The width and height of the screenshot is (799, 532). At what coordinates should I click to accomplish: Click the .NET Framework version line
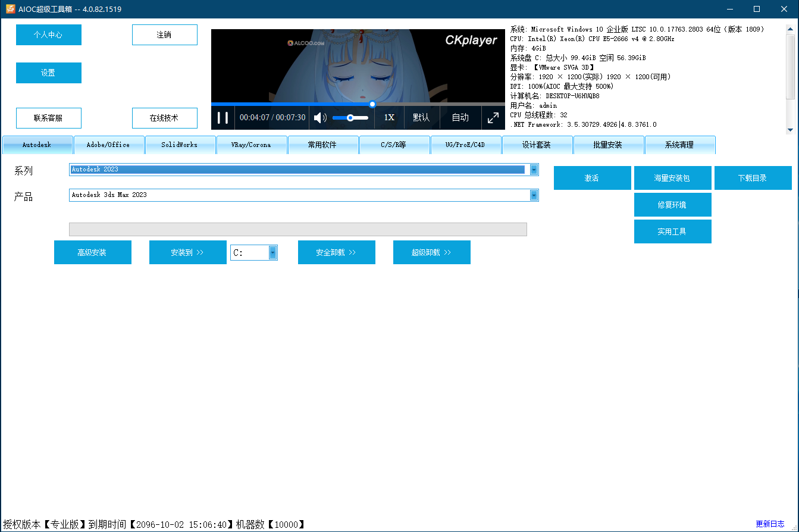coord(583,124)
